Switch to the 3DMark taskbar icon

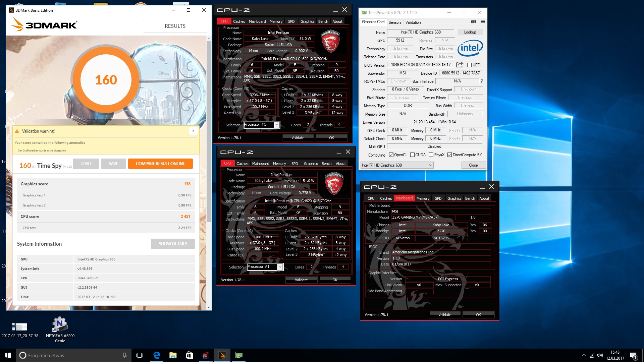click(222, 355)
